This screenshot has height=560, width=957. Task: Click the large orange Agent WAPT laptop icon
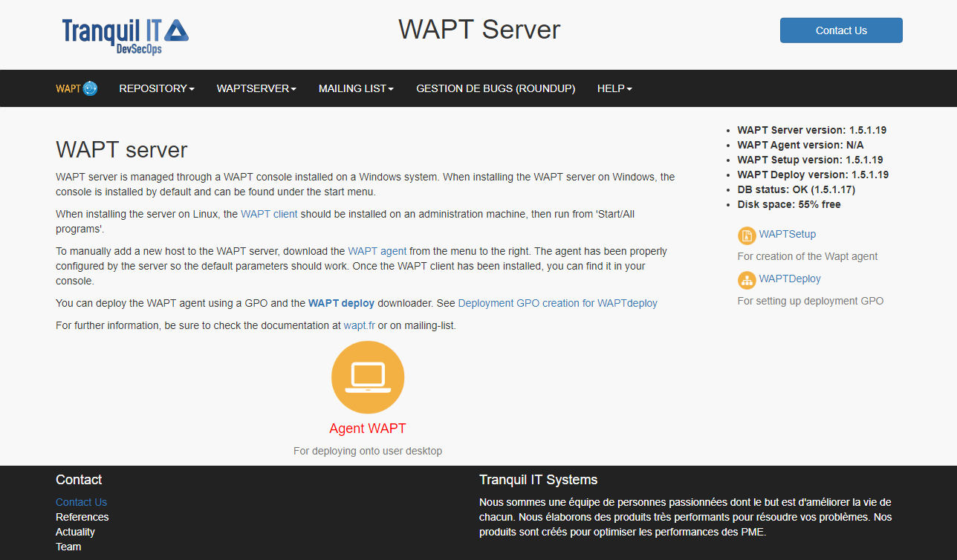pyautogui.click(x=368, y=377)
